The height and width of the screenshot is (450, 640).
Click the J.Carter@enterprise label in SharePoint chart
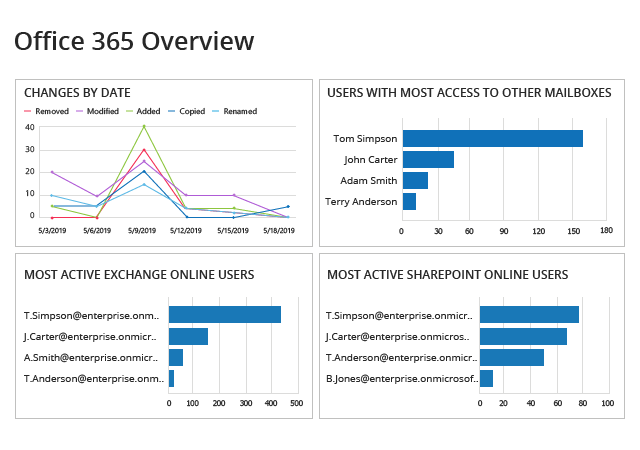[x=397, y=337]
